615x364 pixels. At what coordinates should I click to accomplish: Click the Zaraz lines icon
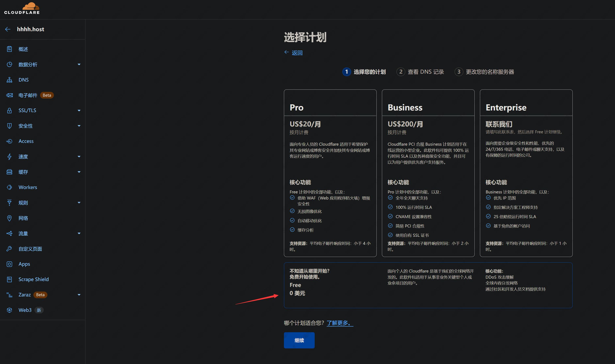coord(9,295)
